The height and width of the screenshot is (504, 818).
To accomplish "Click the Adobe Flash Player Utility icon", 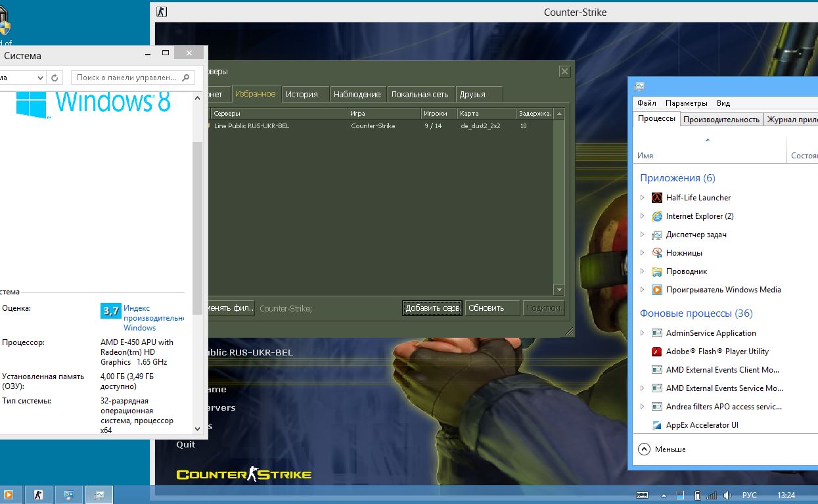I will (x=657, y=352).
